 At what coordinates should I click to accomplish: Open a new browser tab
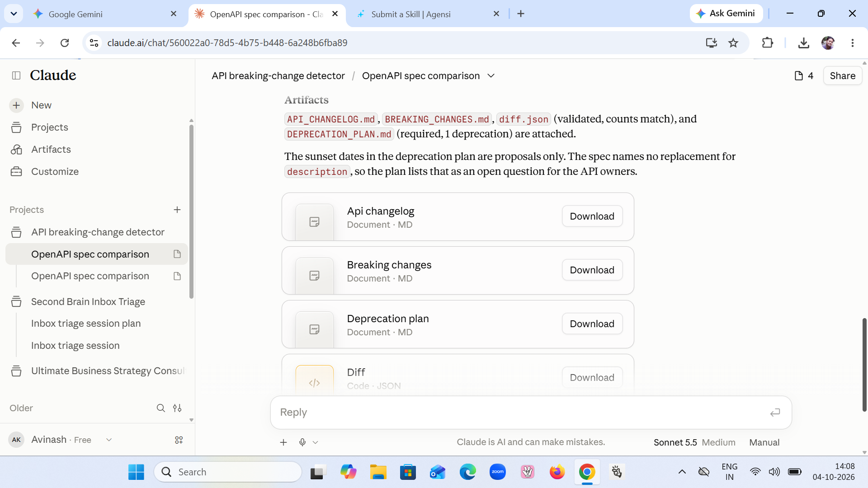click(x=521, y=14)
